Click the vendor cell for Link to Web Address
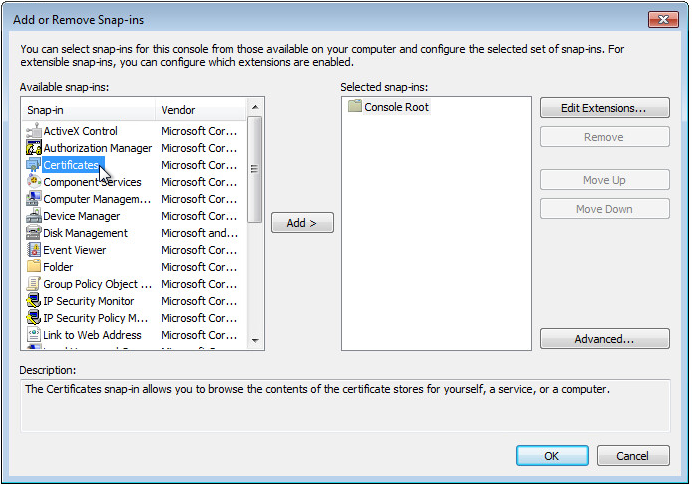The image size is (692, 485). [199, 335]
